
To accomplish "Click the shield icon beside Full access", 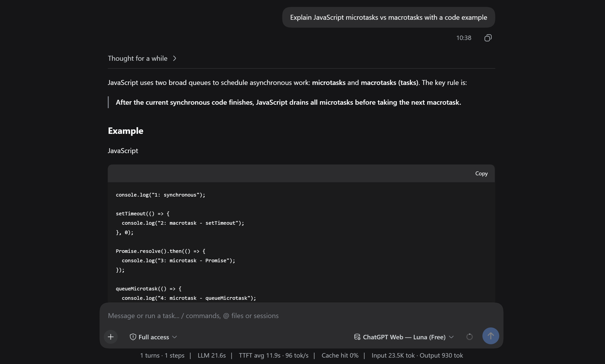I will pyautogui.click(x=133, y=337).
